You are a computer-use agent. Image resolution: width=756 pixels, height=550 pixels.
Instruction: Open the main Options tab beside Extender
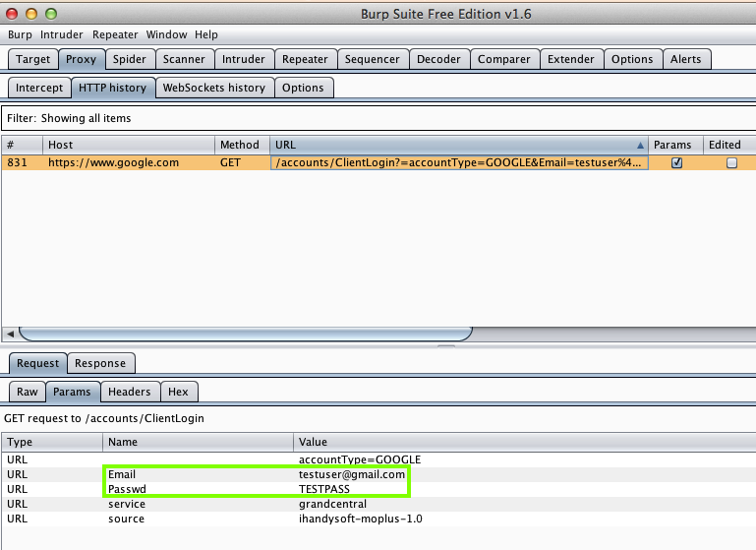pyautogui.click(x=632, y=59)
